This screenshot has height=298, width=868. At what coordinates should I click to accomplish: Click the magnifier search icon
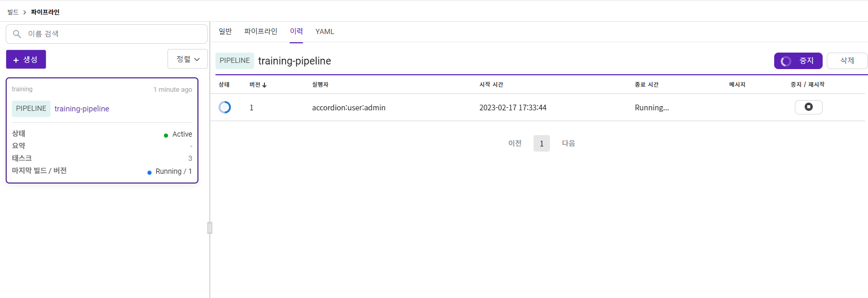[17, 34]
